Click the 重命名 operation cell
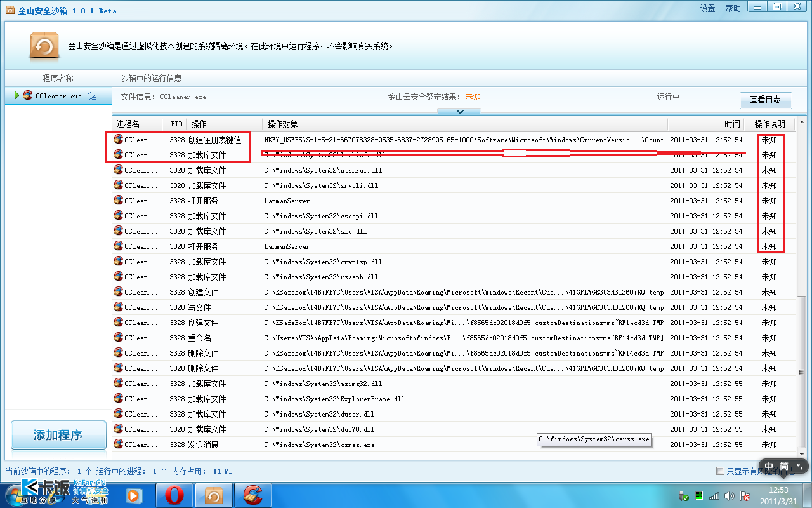The image size is (812, 508). pyautogui.click(x=200, y=338)
